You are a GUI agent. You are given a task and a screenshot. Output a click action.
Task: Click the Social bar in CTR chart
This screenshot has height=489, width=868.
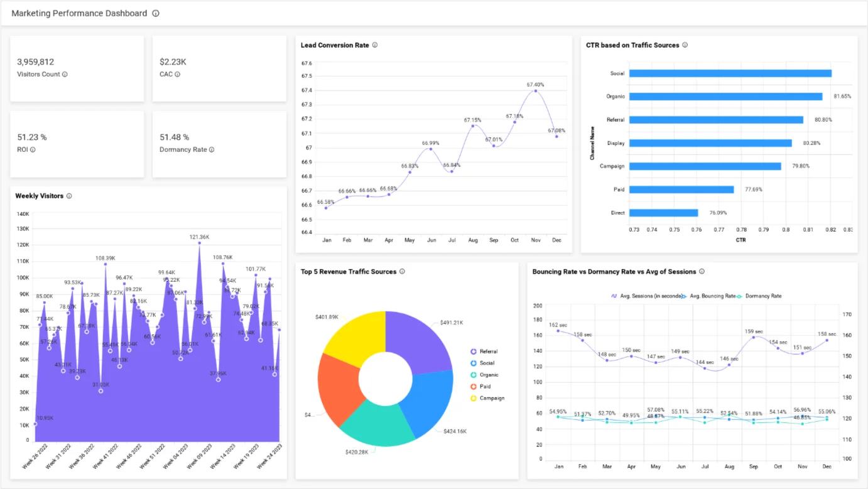click(730, 73)
